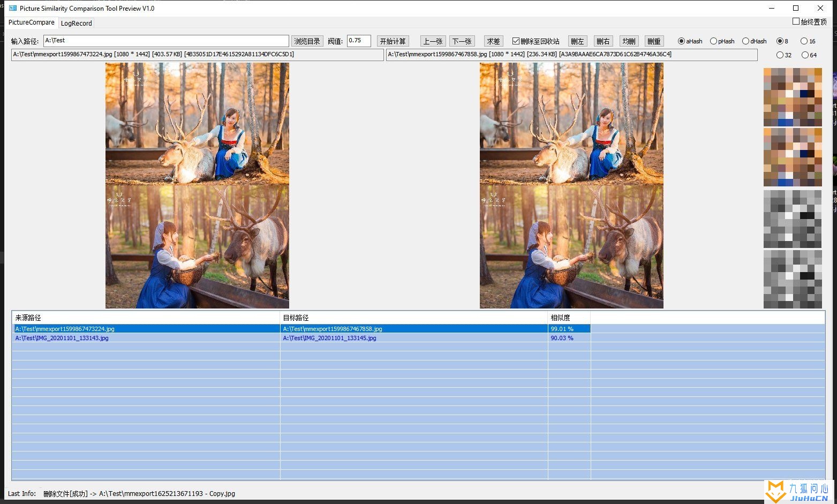The width and height of the screenshot is (837, 504).
Task: Click the 99.01 % similarity cell
Action: pyautogui.click(x=569, y=329)
